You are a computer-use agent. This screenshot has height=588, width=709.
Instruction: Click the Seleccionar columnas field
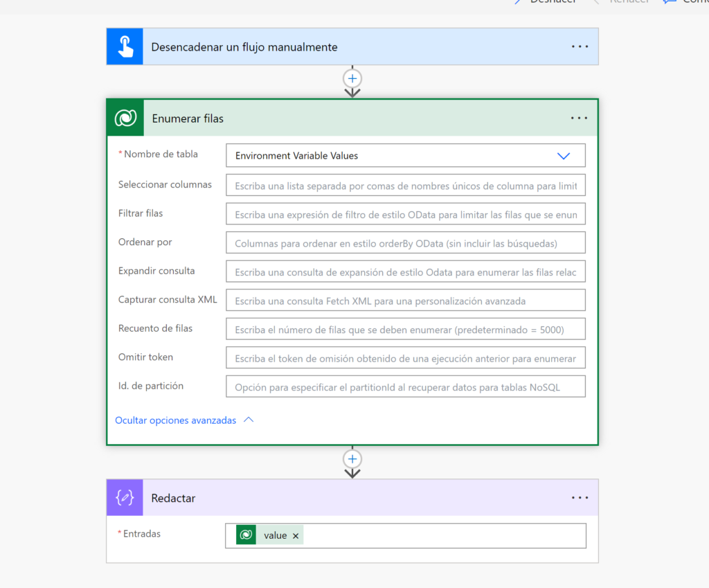click(406, 186)
